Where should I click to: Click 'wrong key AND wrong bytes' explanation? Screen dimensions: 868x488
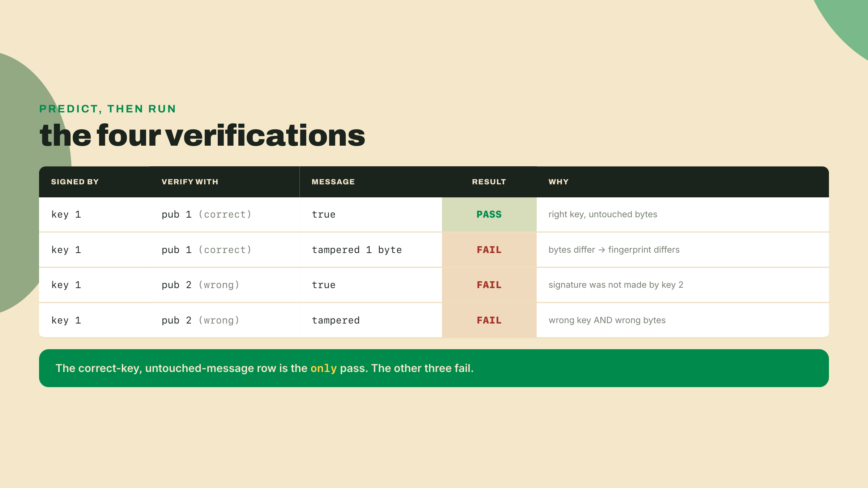click(x=607, y=320)
